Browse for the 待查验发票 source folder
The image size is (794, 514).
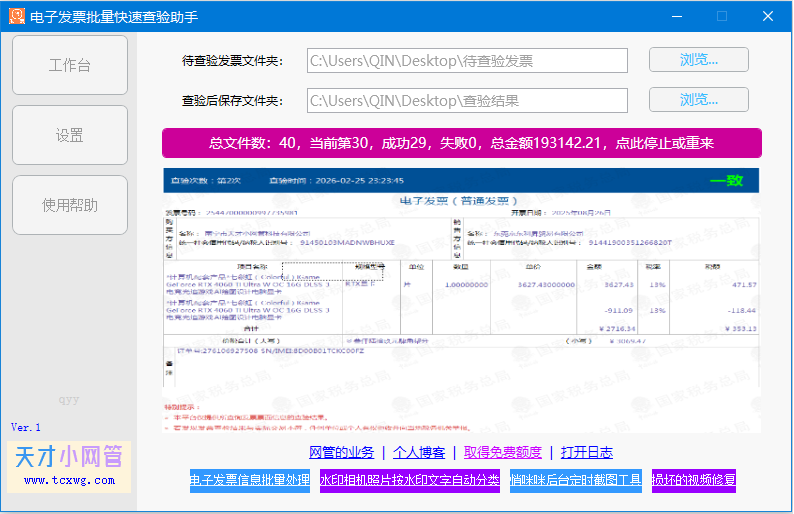(698, 60)
